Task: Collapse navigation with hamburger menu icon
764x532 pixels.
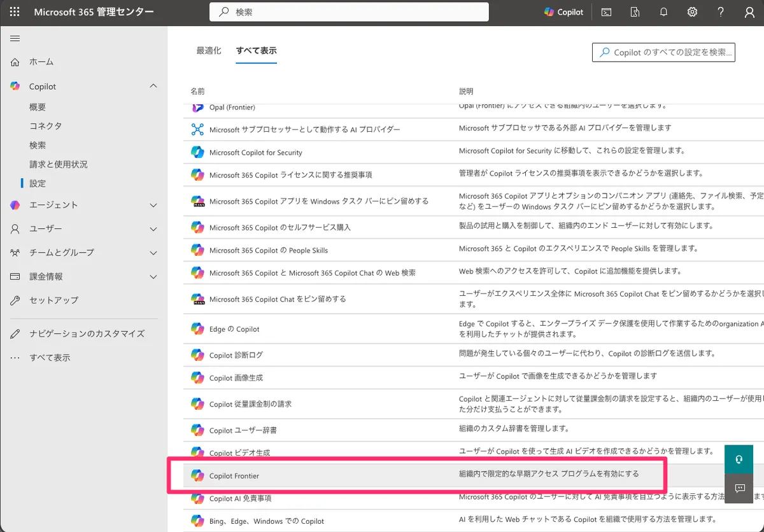Action: click(x=15, y=39)
